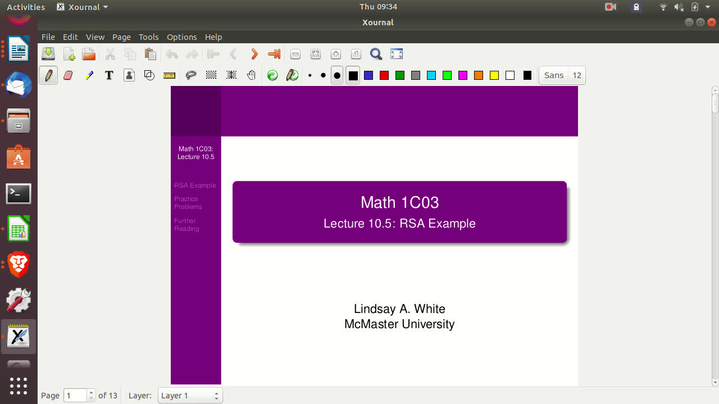Open the Edit menu
719x404 pixels.
pyautogui.click(x=70, y=37)
